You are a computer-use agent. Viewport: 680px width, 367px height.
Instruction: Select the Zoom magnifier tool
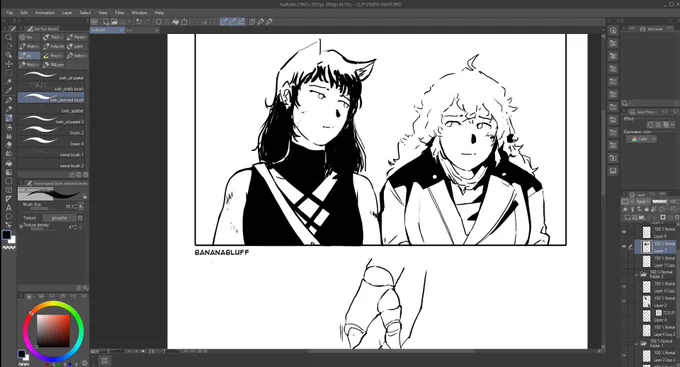8,37
